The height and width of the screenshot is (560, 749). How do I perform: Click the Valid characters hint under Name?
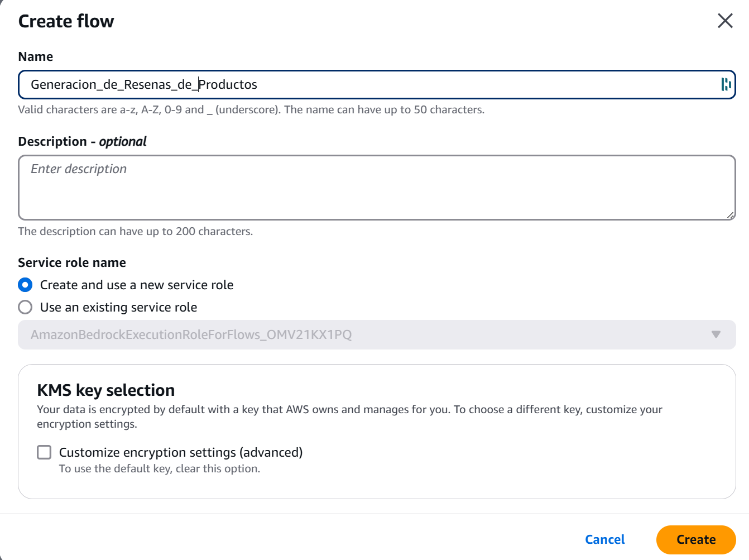coord(251,109)
